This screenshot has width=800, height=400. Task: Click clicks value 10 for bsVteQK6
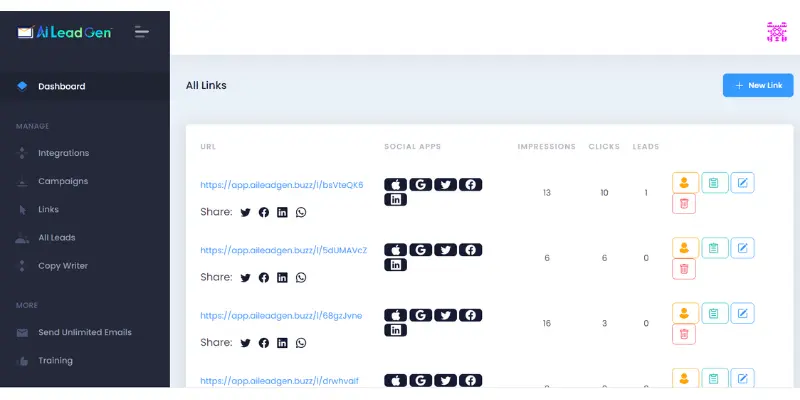coord(604,193)
